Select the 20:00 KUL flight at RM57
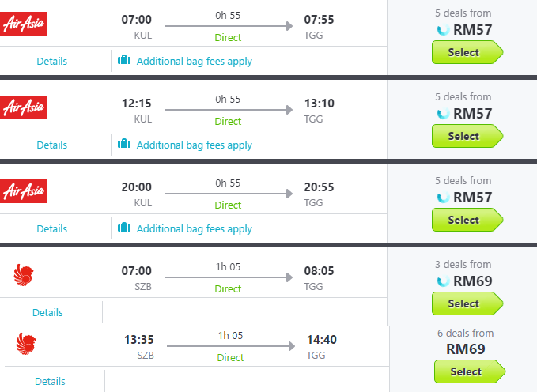 (466, 220)
